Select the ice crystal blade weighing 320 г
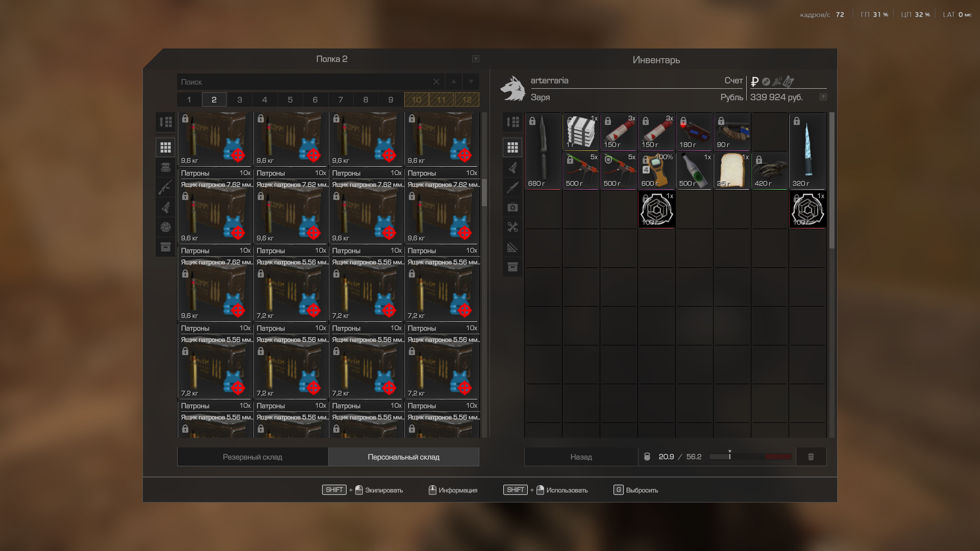The width and height of the screenshot is (980, 551). (x=807, y=151)
